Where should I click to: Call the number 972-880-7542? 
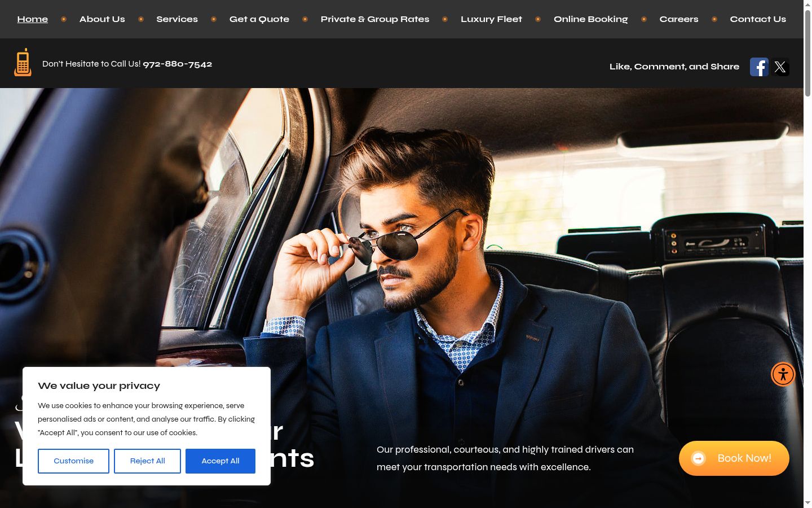click(x=178, y=64)
